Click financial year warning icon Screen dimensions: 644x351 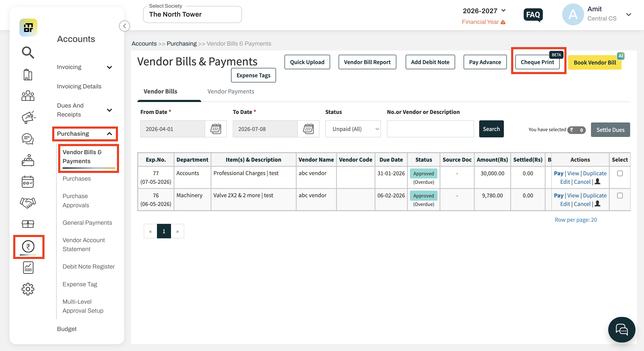(x=503, y=22)
